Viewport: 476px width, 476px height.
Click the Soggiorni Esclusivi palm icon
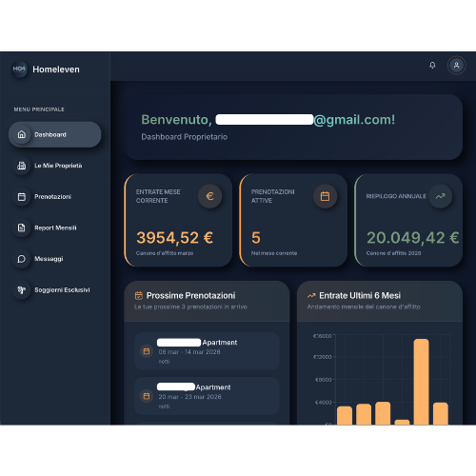(x=22, y=290)
